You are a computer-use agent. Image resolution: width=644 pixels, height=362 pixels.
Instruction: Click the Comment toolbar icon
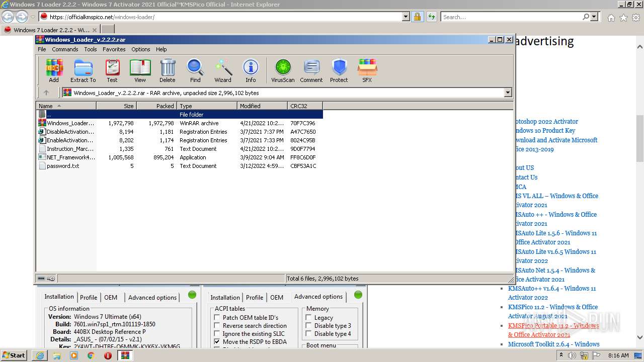coord(311,70)
